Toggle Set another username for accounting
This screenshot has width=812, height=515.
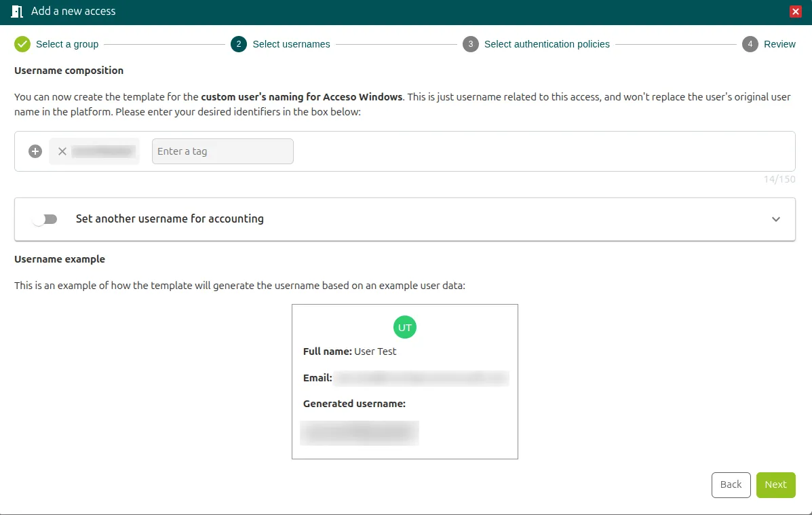click(x=45, y=219)
